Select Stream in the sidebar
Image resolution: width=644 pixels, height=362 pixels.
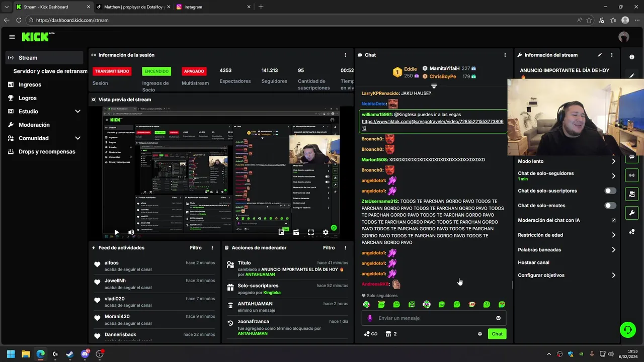point(44,58)
